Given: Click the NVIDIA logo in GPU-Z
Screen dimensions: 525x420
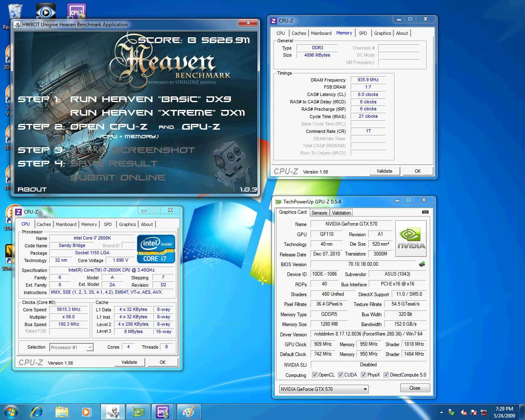Looking at the screenshot, I should [x=411, y=239].
